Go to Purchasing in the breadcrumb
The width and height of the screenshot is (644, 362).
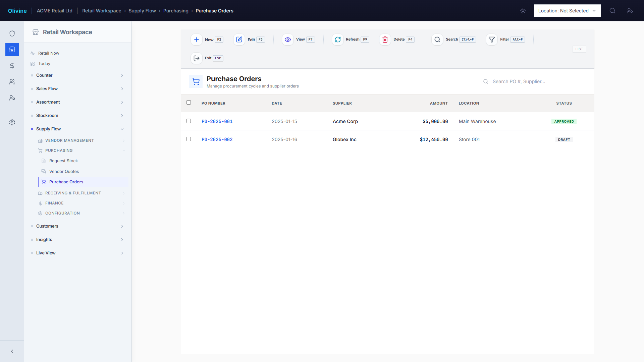176,11
